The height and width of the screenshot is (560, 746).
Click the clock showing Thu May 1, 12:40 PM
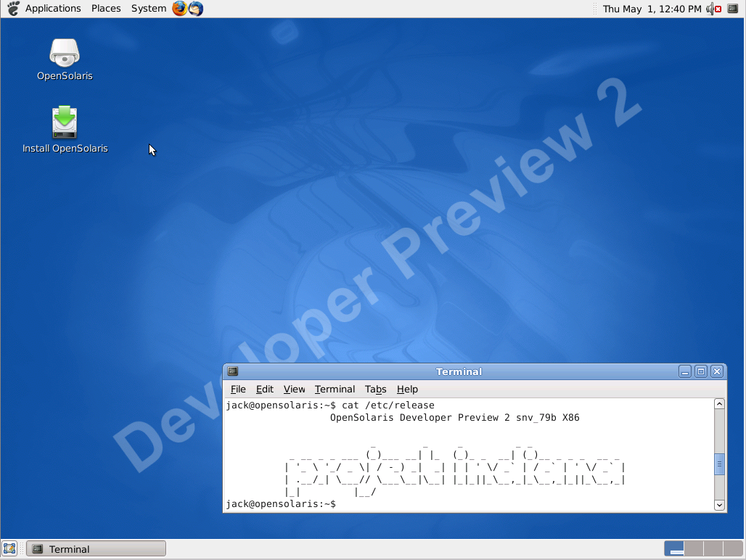click(x=652, y=9)
